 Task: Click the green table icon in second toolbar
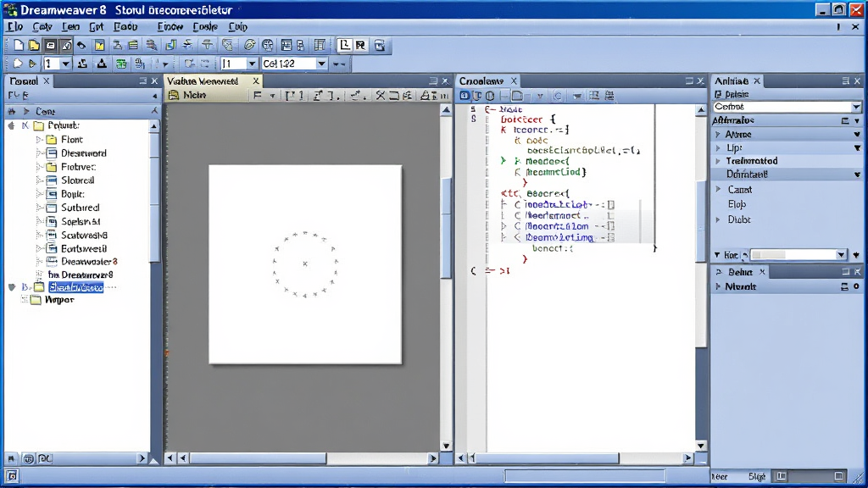coord(121,64)
